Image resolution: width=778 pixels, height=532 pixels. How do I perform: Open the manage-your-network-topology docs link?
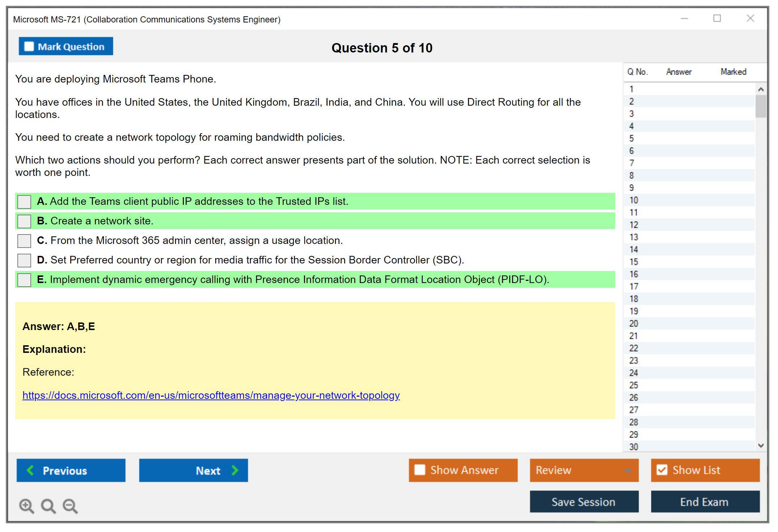coord(211,395)
